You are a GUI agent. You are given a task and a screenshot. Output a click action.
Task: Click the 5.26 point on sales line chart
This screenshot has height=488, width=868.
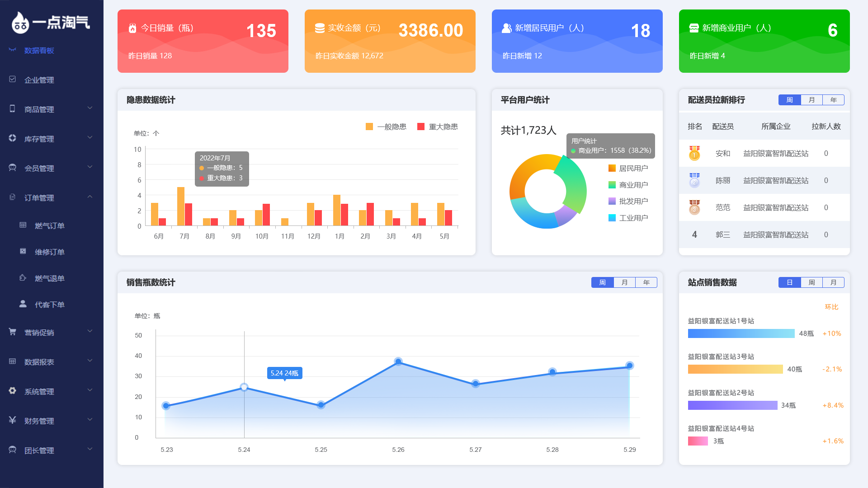point(398,361)
